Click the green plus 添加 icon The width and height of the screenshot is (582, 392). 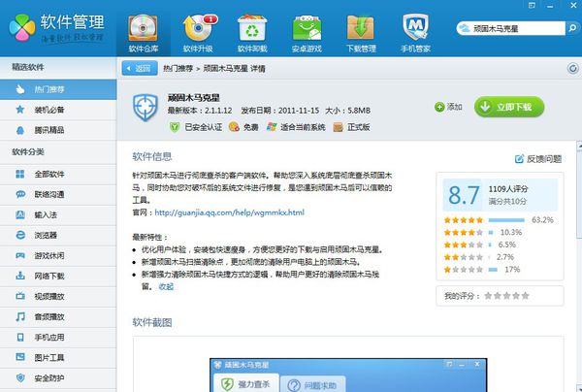coord(439,108)
